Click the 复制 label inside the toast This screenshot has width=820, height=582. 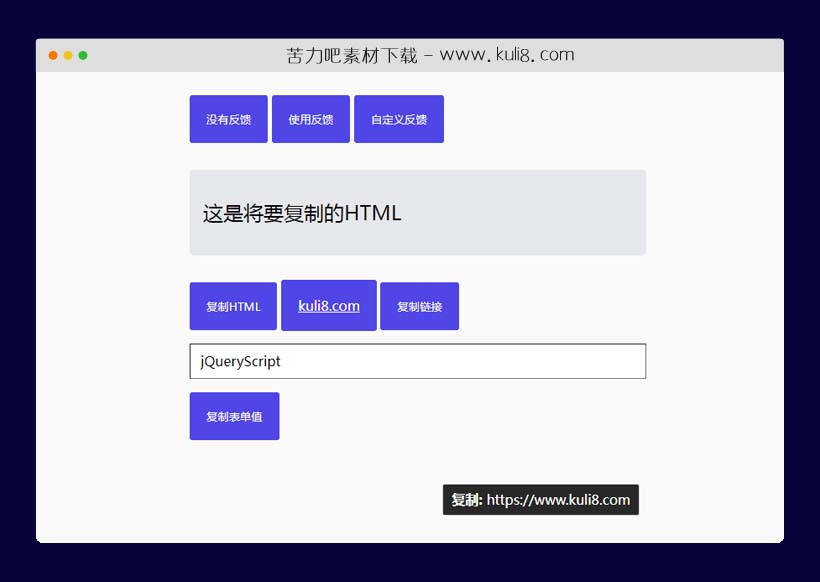point(465,500)
